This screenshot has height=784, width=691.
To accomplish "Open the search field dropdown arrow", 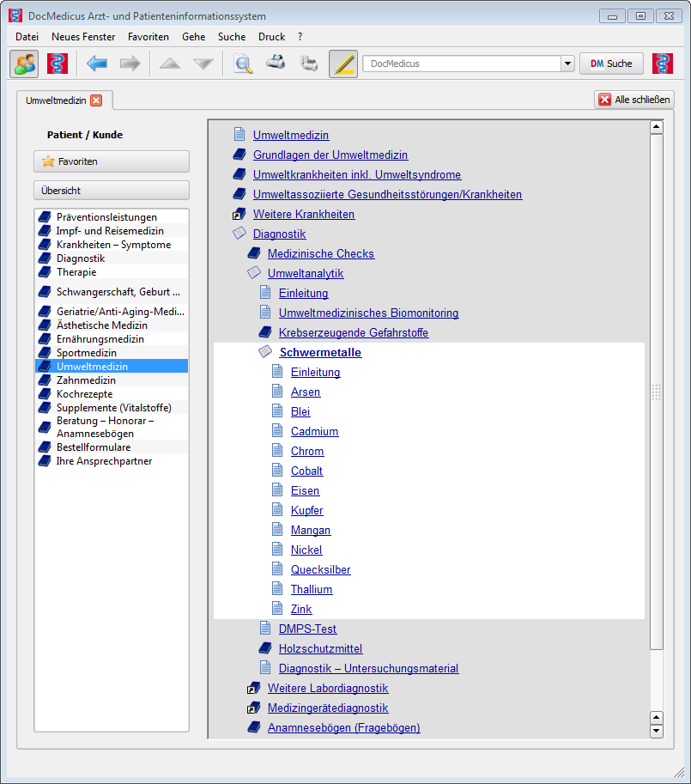I will pos(567,64).
